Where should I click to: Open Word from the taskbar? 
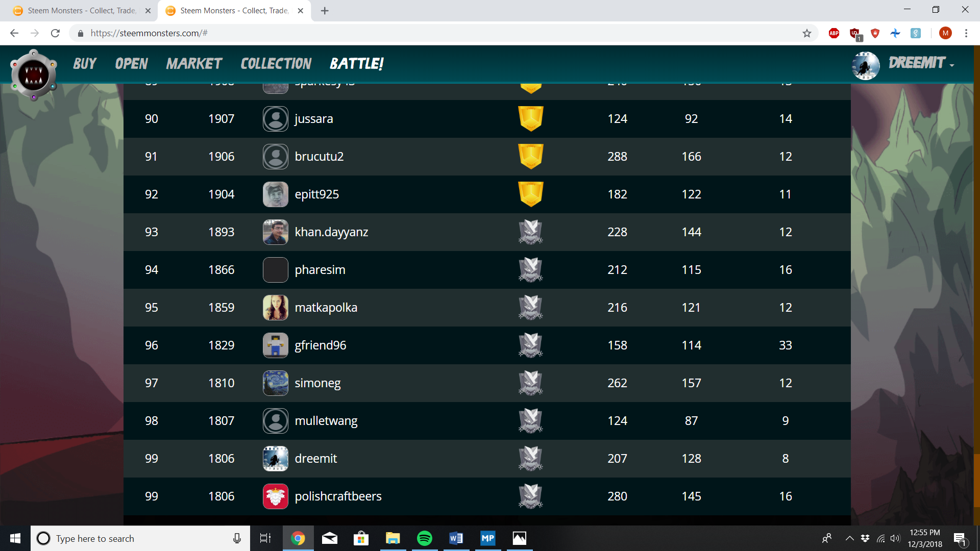click(456, 538)
